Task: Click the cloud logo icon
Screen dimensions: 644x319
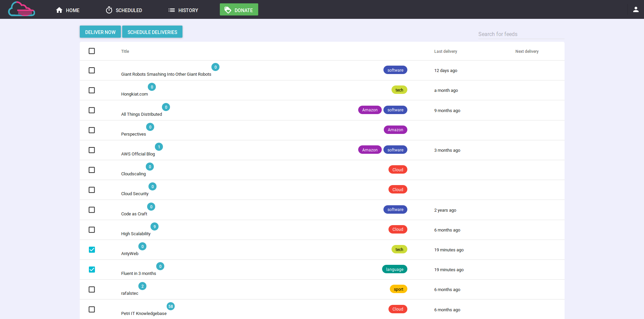Action: [22, 9]
